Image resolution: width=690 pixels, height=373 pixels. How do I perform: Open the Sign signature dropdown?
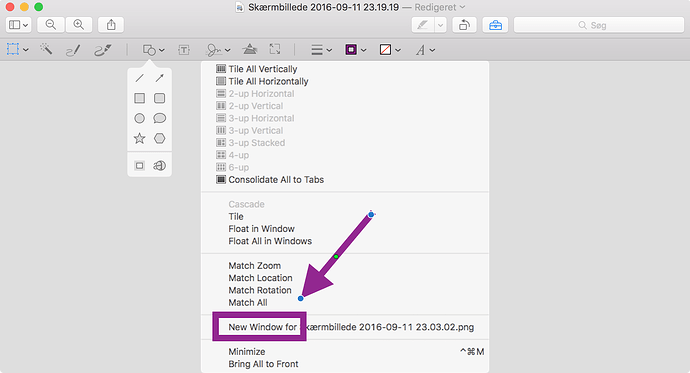218,50
